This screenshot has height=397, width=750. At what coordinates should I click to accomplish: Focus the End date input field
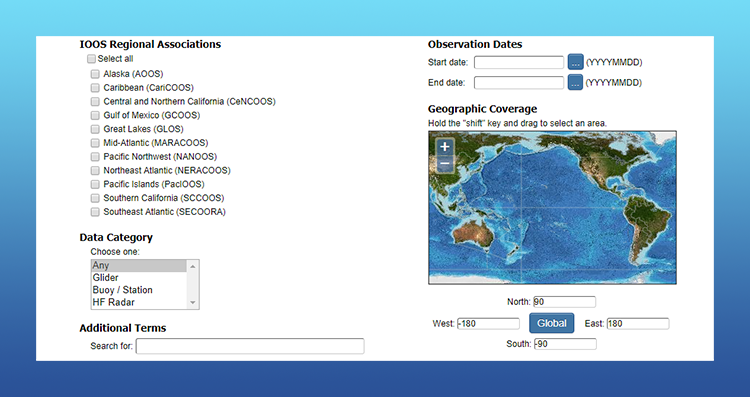[x=519, y=82]
